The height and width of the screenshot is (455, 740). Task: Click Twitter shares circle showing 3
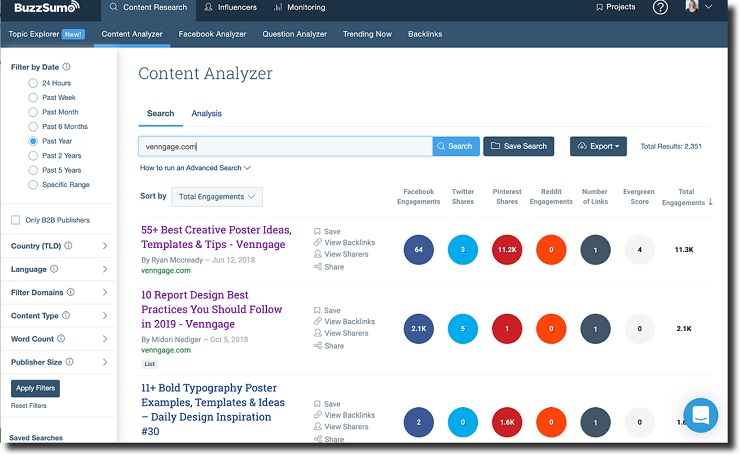tap(463, 249)
